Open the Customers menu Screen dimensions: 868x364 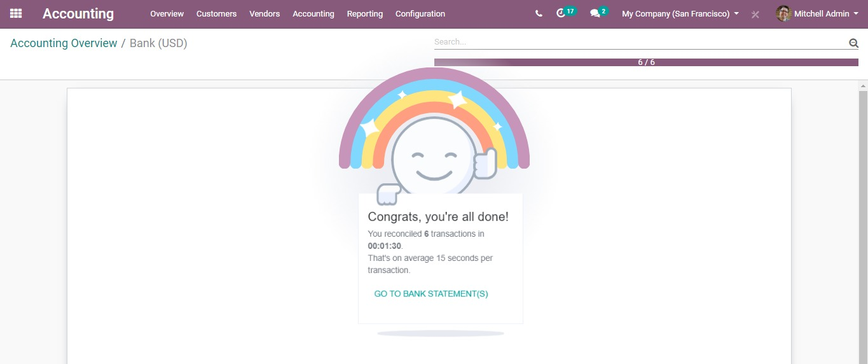(x=216, y=13)
